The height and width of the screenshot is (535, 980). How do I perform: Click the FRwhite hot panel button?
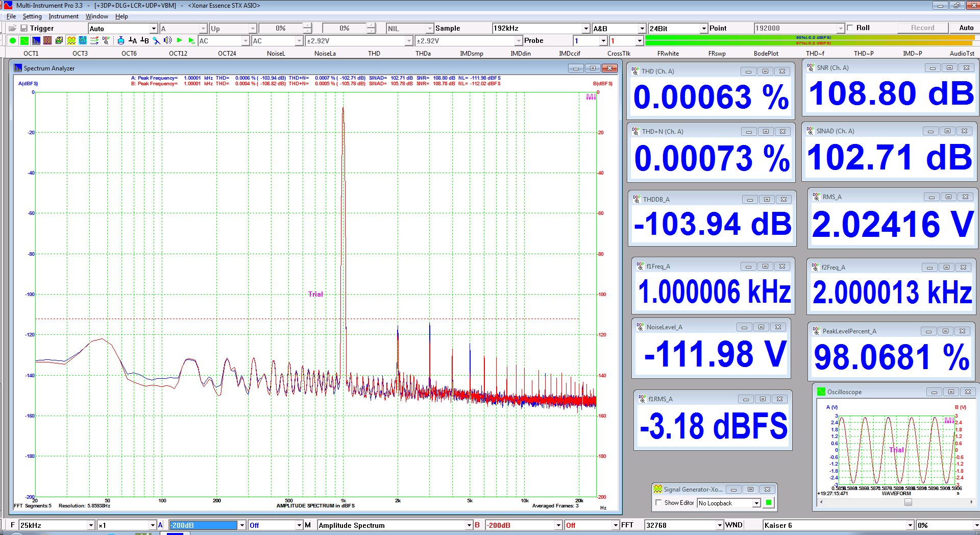coord(668,53)
